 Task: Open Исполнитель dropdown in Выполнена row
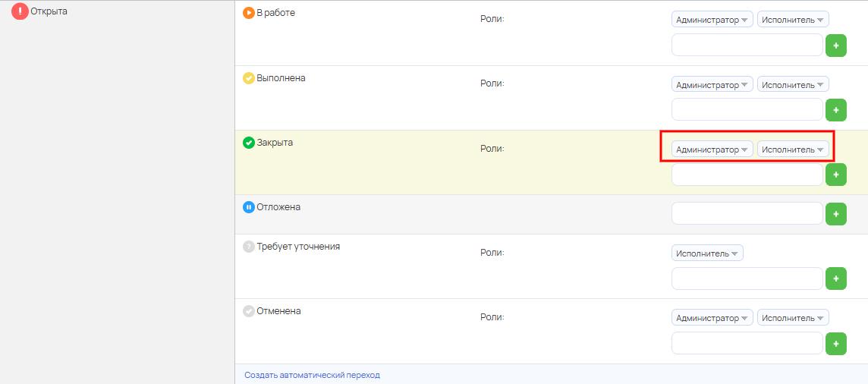pos(793,85)
